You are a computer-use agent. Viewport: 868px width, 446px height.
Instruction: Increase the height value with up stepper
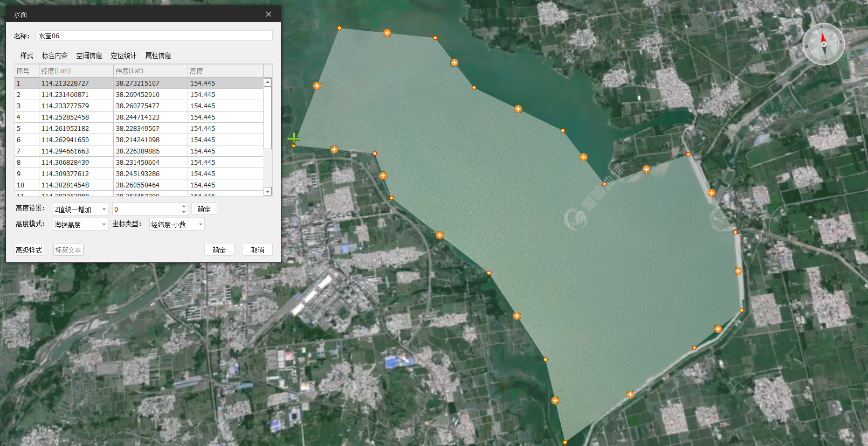(x=184, y=206)
